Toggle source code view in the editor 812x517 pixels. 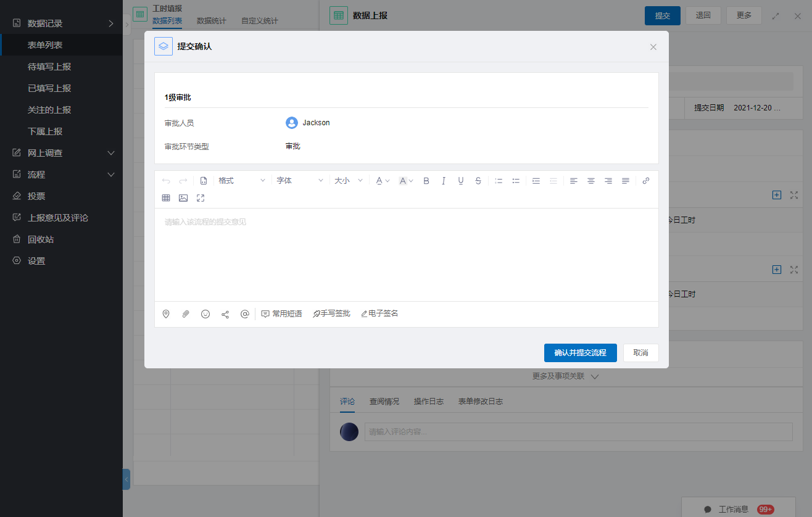(204, 181)
